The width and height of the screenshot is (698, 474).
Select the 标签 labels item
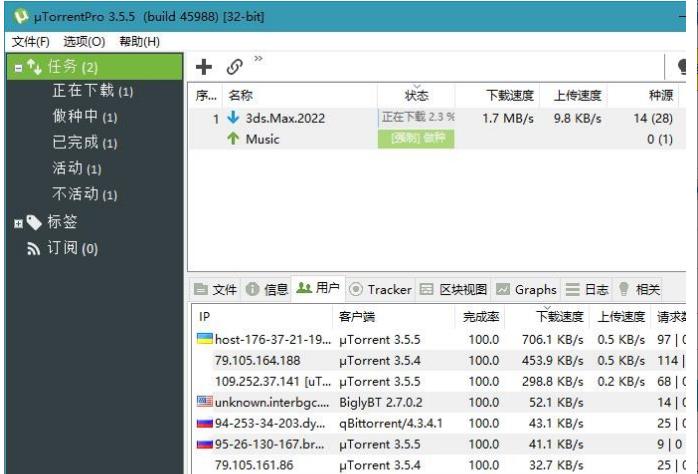click(x=62, y=222)
